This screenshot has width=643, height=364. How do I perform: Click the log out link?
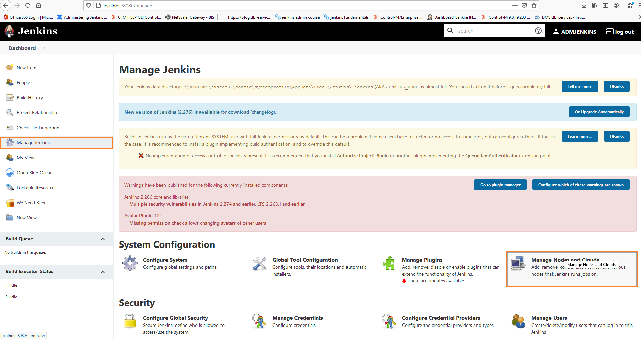620,32
